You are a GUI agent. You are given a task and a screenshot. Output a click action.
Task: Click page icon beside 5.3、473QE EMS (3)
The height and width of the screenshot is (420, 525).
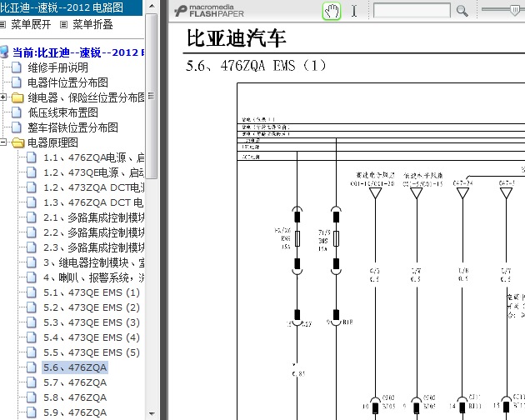[32, 322]
